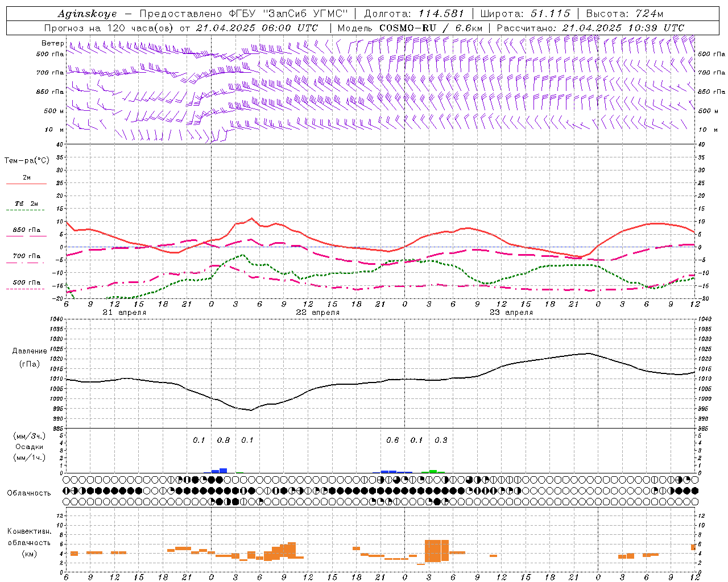Click the date label 22 апреля
This screenshot has width=728, height=582.
317,313
